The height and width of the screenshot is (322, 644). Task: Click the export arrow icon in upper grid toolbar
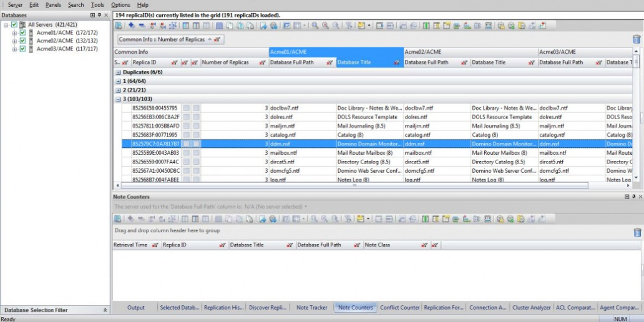(263, 26)
